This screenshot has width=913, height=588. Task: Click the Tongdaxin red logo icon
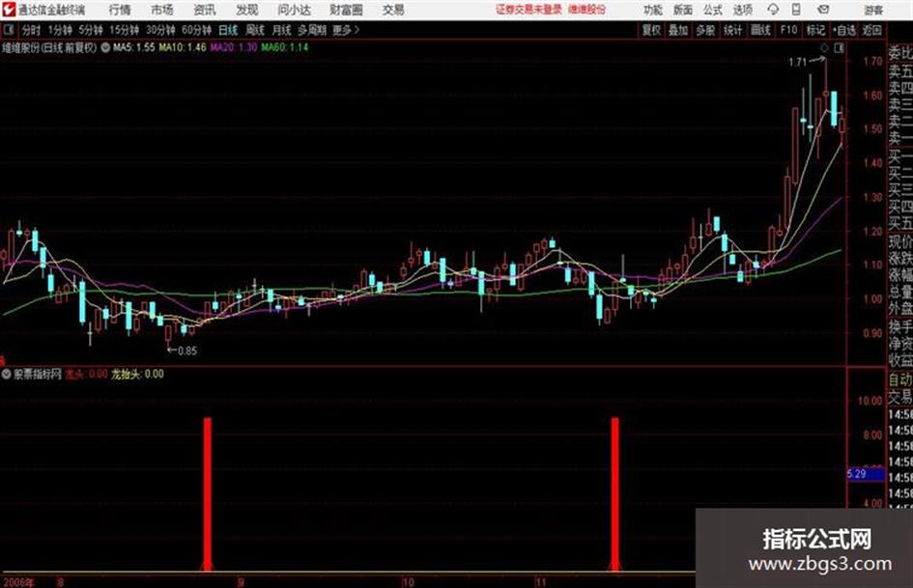click(x=8, y=10)
